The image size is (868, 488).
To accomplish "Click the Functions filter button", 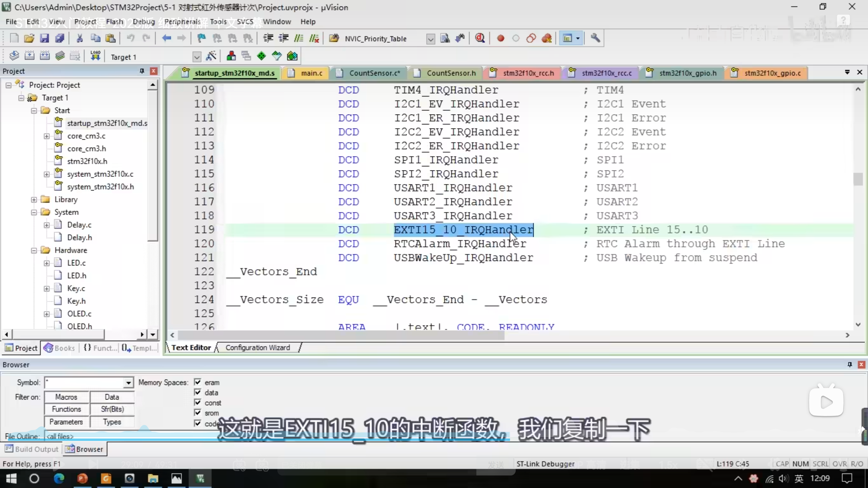I will click(x=66, y=409).
